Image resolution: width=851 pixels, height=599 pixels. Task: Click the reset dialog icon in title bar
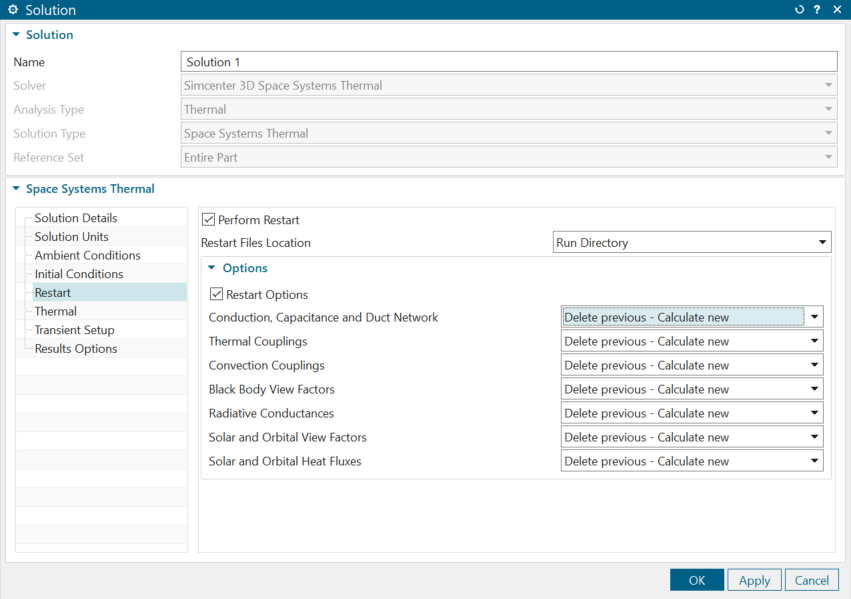pyautogui.click(x=799, y=10)
